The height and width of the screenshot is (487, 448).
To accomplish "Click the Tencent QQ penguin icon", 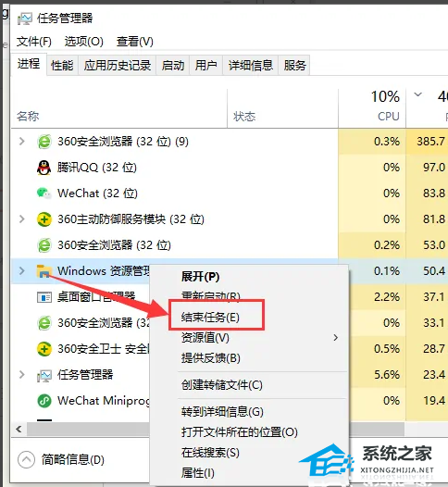I will [44, 168].
